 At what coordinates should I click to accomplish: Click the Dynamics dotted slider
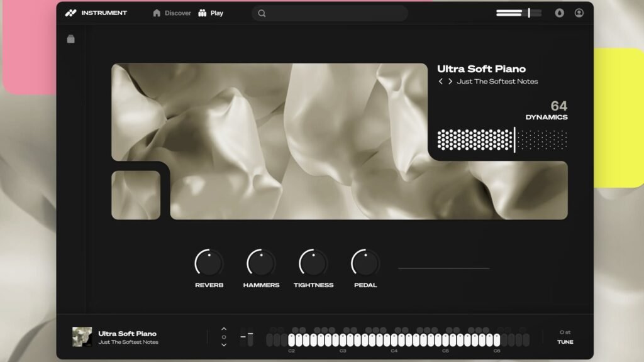tap(502, 140)
